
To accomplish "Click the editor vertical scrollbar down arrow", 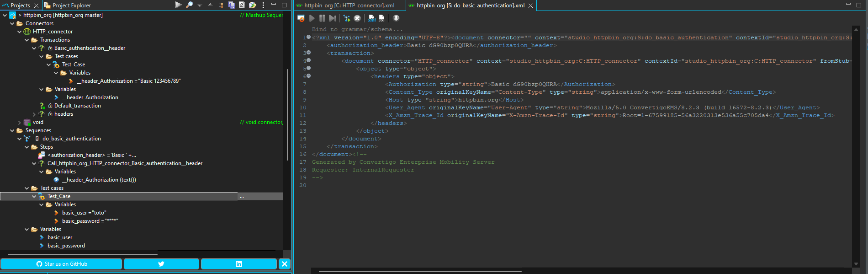I will pyautogui.click(x=856, y=264).
